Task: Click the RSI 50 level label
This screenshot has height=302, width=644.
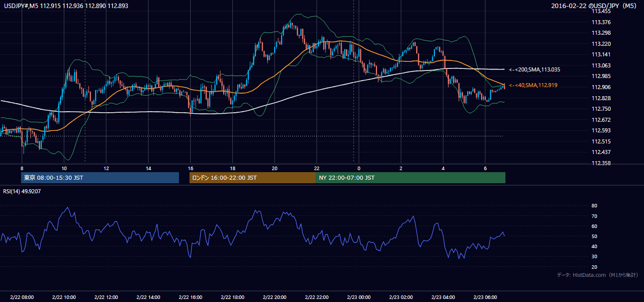Action: click(595, 236)
